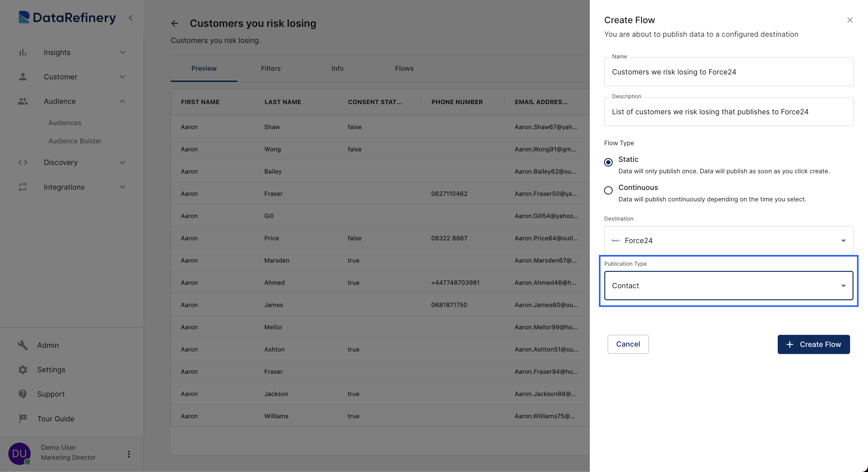This screenshot has height=472, width=868.
Task: Select the Continuous flow type radio button
Action: (x=608, y=190)
